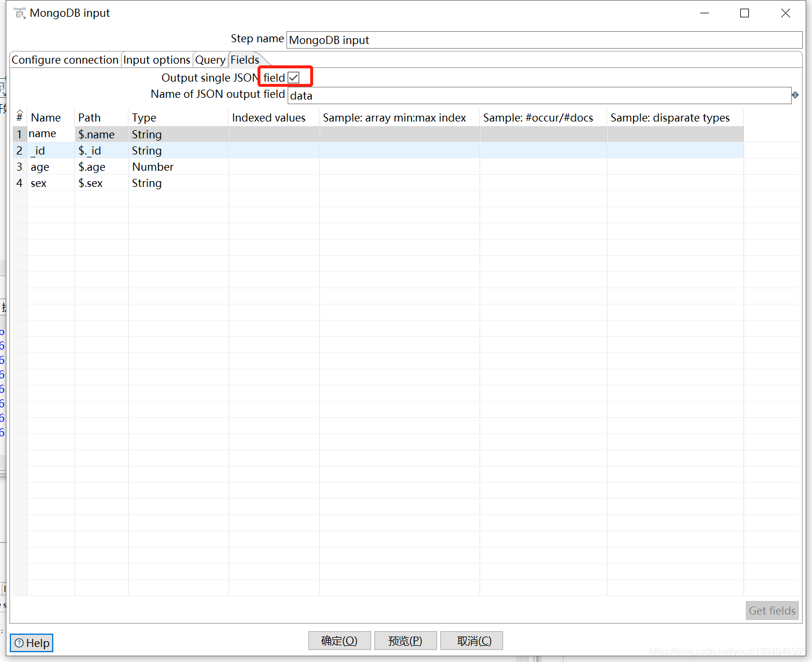812x662 pixels.
Task: Open the Input options tab
Action: coord(157,60)
